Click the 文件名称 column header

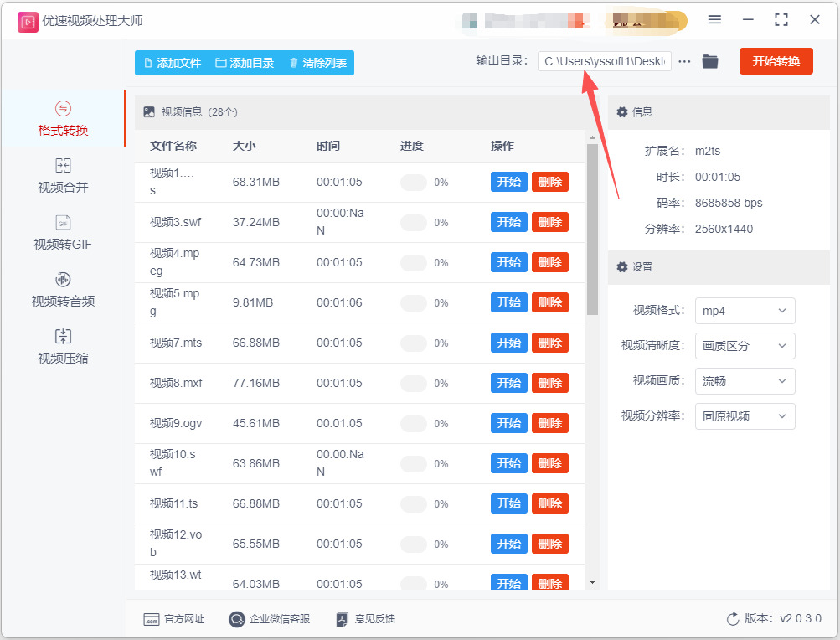pos(173,146)
